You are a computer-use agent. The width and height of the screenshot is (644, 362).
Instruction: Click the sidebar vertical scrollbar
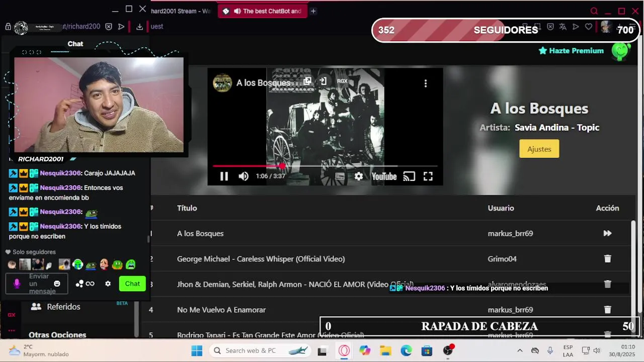pos(136,319)
